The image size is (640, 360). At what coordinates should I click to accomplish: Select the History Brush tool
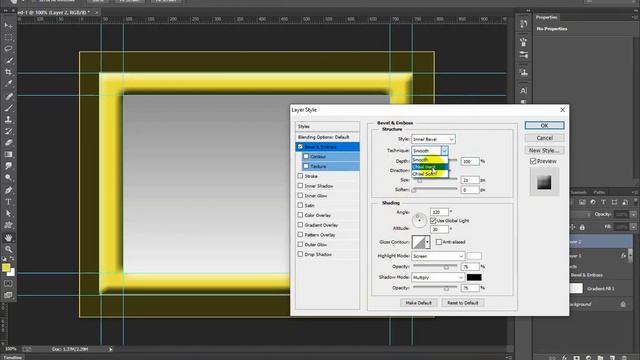click(8, 131)
